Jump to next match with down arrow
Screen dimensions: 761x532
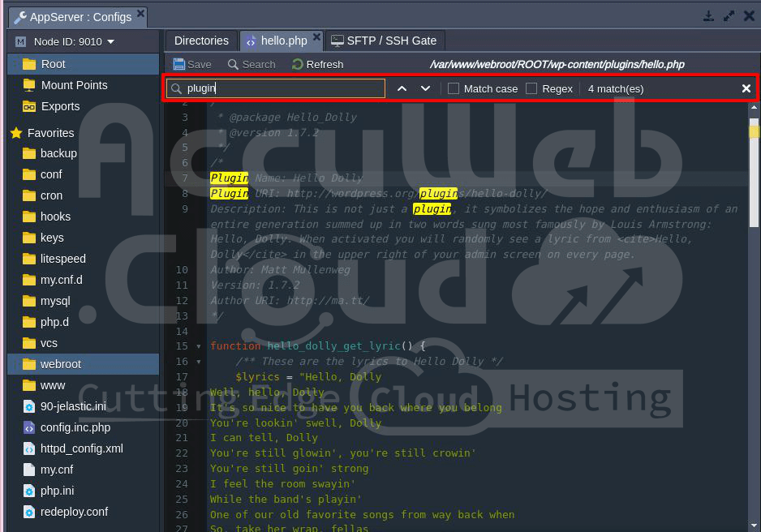tap(425, 88)
